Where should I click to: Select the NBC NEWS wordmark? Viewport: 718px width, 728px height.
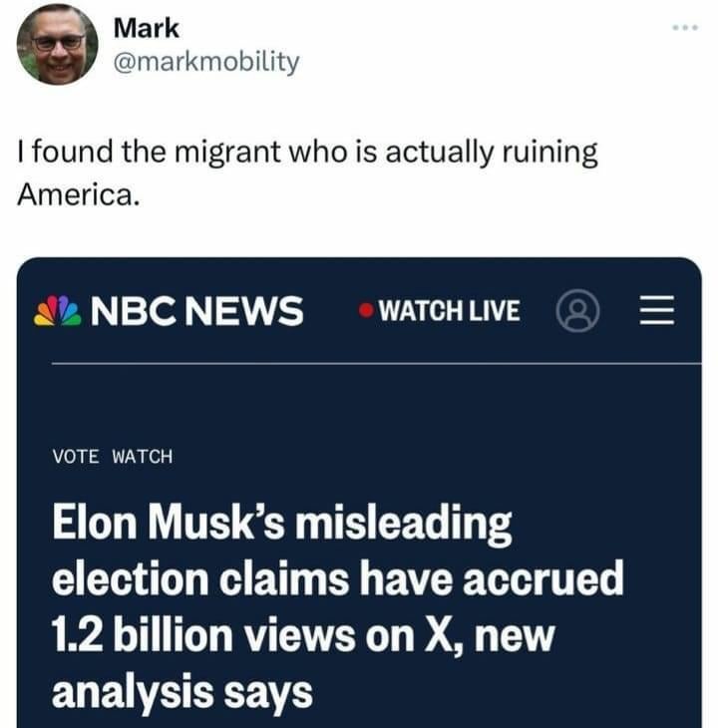pos(197,312)
